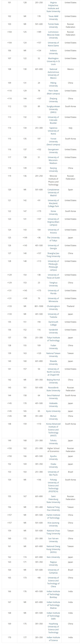Click the rank 101 cell
The width and height of the screenshot is (81, 644).
(x=9, y=3)
